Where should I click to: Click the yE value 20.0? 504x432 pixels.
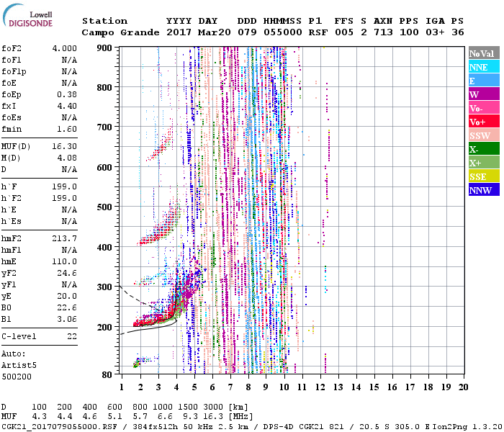tap(67, 297)
